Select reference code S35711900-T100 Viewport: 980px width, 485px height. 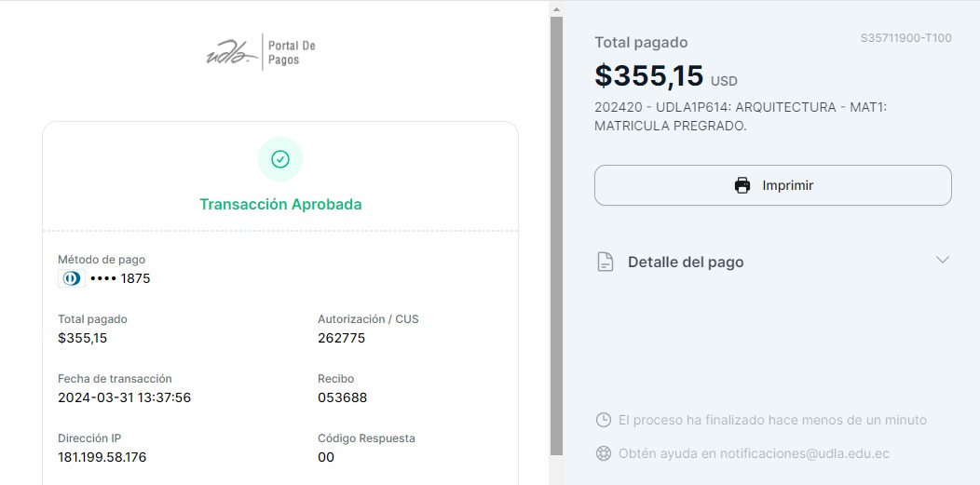[906, 39]
